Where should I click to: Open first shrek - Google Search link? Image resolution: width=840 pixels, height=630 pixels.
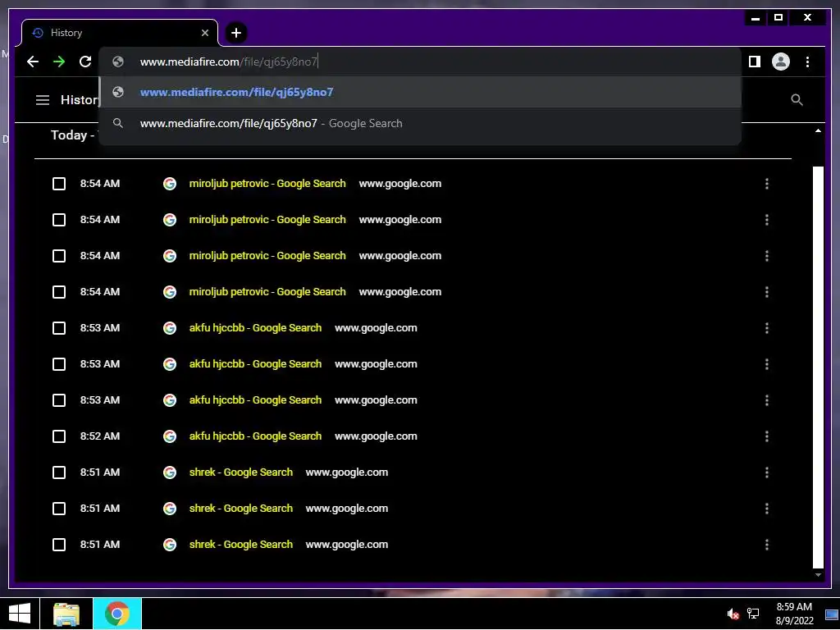(x=240, y=472)
